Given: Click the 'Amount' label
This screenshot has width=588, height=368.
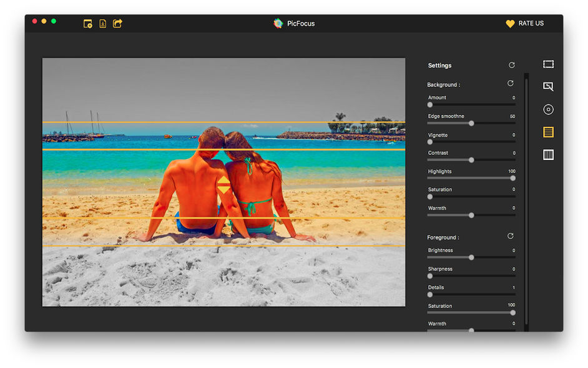Looking at the screenshot, I should [437, 97].
